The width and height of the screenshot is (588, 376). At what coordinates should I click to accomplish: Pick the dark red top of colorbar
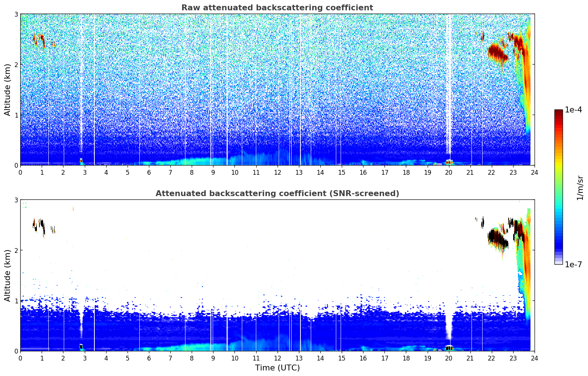click(x=559, y=112)
